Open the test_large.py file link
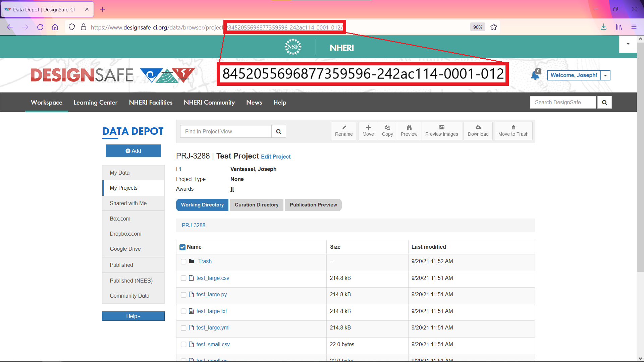 (212, 295)
